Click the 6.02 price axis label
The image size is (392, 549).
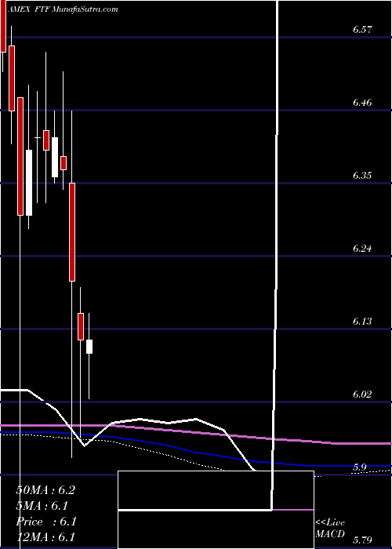362,394
